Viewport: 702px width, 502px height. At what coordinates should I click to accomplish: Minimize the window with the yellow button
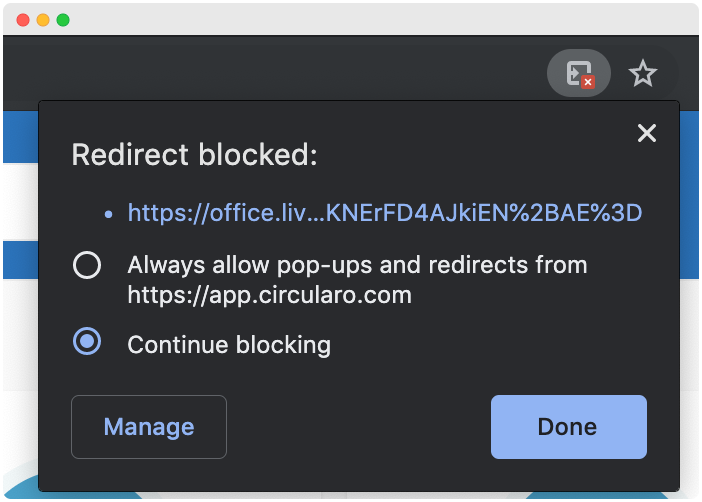tap(43, 20)
